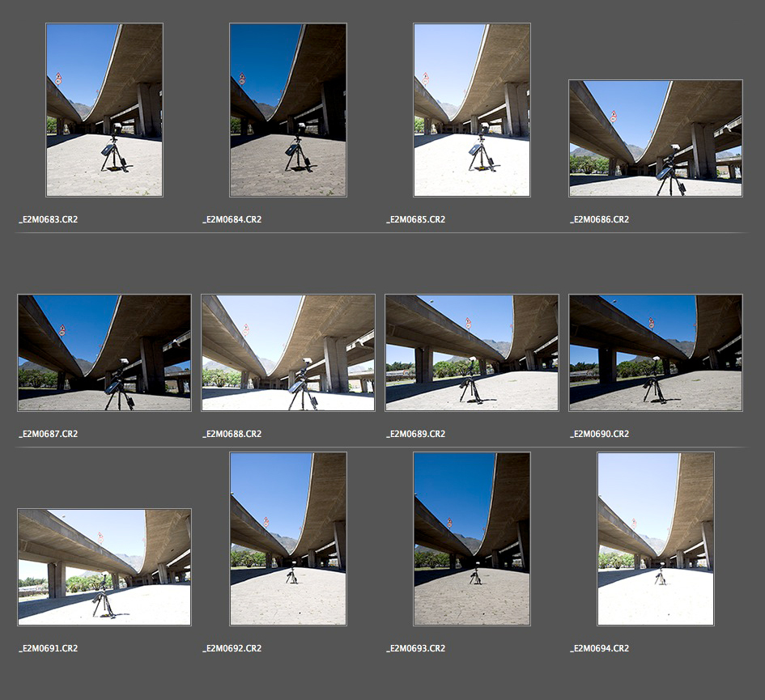Image resolution: width=765 pixels, height=700 pixels.
Task: Click the filename label _E2M0694.CR2
Action: pyautogui.click(x=600, y=648)
